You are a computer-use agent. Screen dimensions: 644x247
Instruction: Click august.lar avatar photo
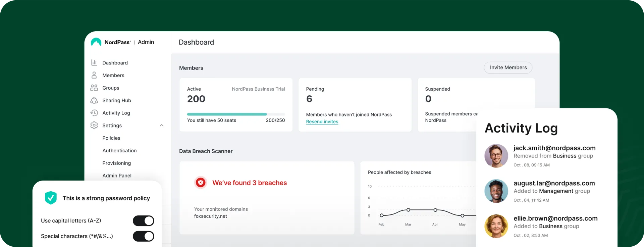[496, 191]
